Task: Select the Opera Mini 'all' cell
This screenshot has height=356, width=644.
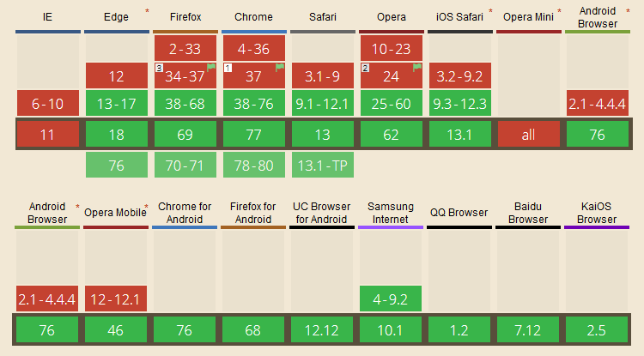Action: click(529, 135)
